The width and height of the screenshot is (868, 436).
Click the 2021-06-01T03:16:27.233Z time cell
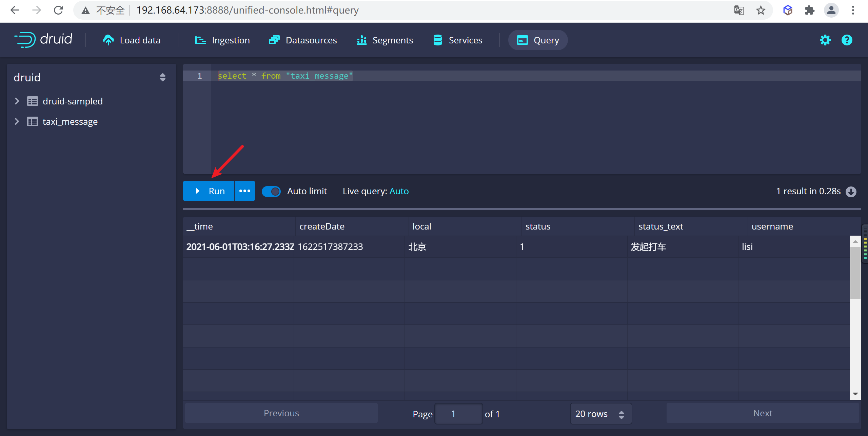239,246
